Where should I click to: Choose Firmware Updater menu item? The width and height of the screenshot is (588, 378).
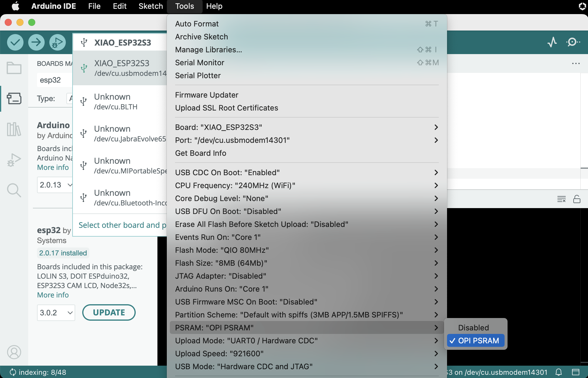click(307, 95)
